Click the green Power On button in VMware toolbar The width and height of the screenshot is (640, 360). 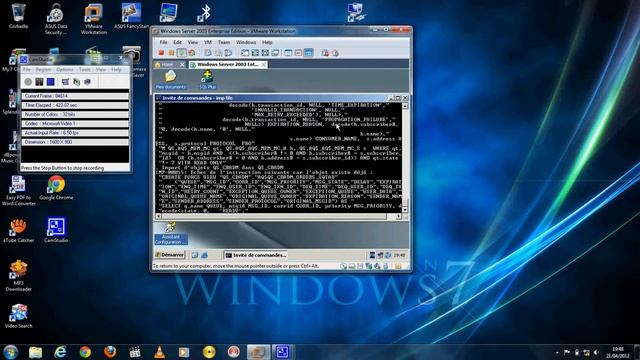point(182,53)
